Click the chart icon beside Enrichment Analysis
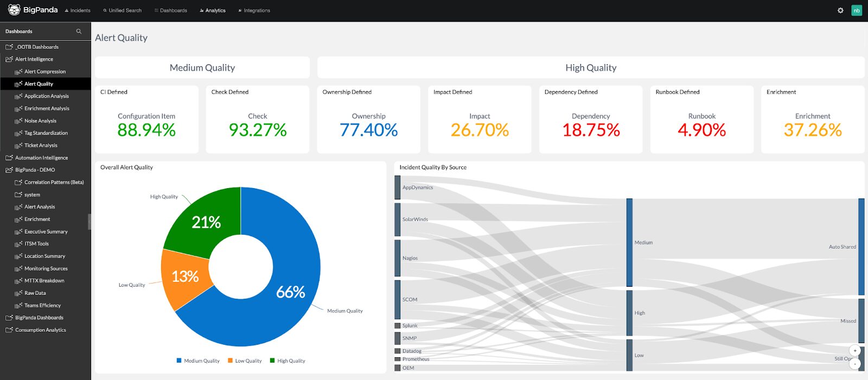This screenshot has width=868, height=380. (18, 108)
